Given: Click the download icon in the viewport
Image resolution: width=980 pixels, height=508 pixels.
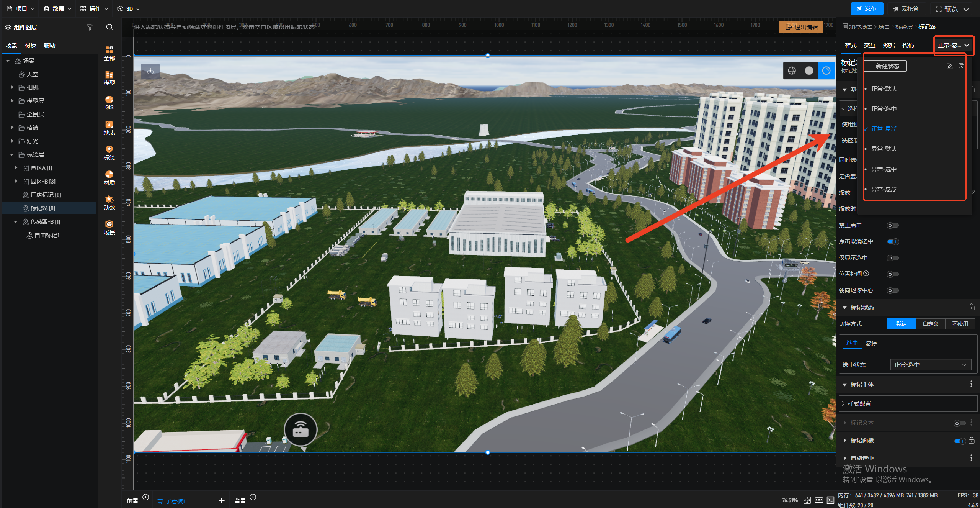Looking at the screenshot, I should tap(150, 71).
